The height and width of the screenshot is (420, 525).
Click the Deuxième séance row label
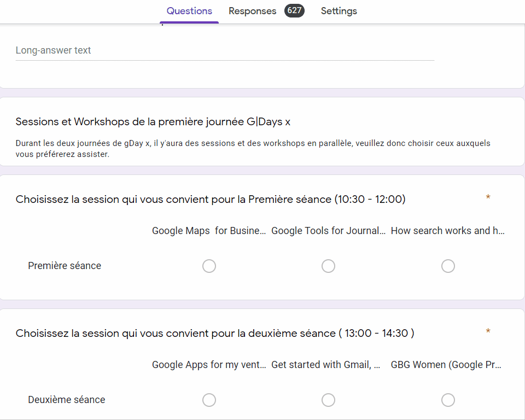point(66,400)
